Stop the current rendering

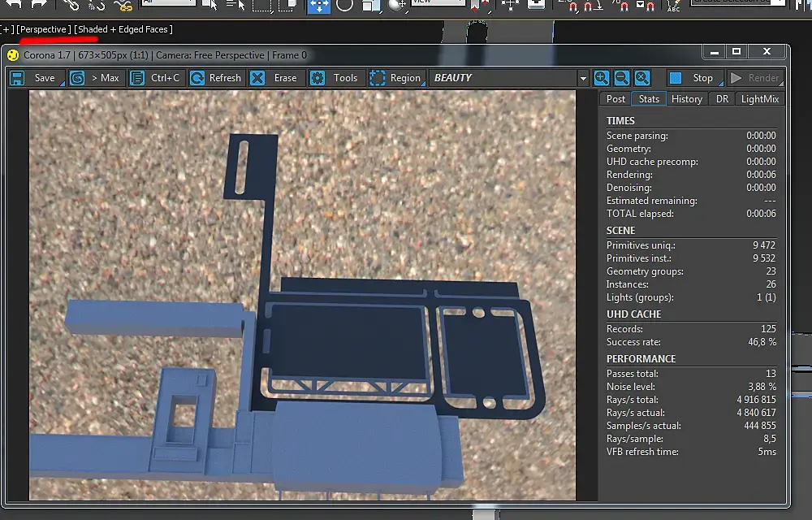point(693,78)
